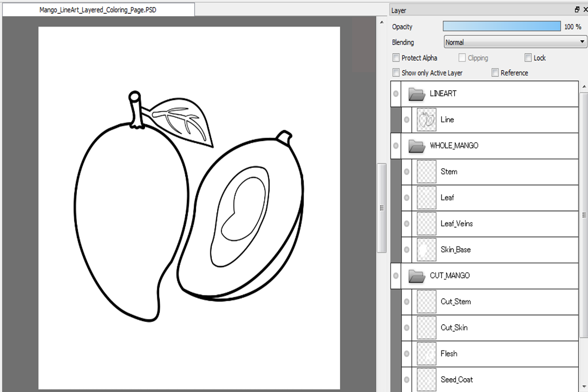Click the WHOLE_MANGO folder icon
588x392 pixels.
tap(416, 146)
